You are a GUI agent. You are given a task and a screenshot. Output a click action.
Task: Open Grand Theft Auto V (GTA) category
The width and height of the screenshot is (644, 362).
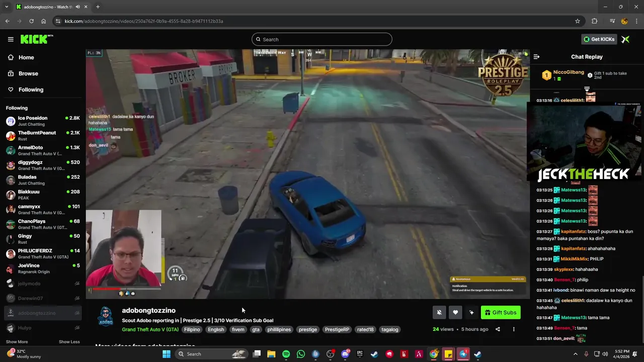150,329
